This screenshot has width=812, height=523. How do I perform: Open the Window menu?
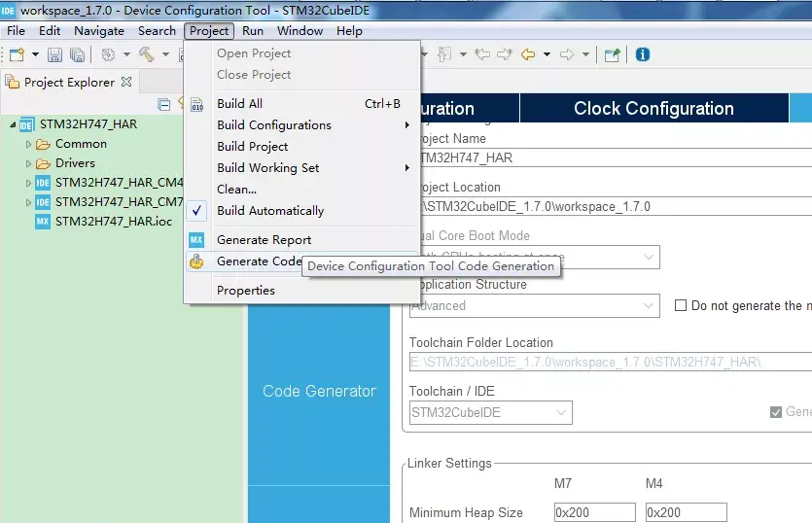[300, 31]
